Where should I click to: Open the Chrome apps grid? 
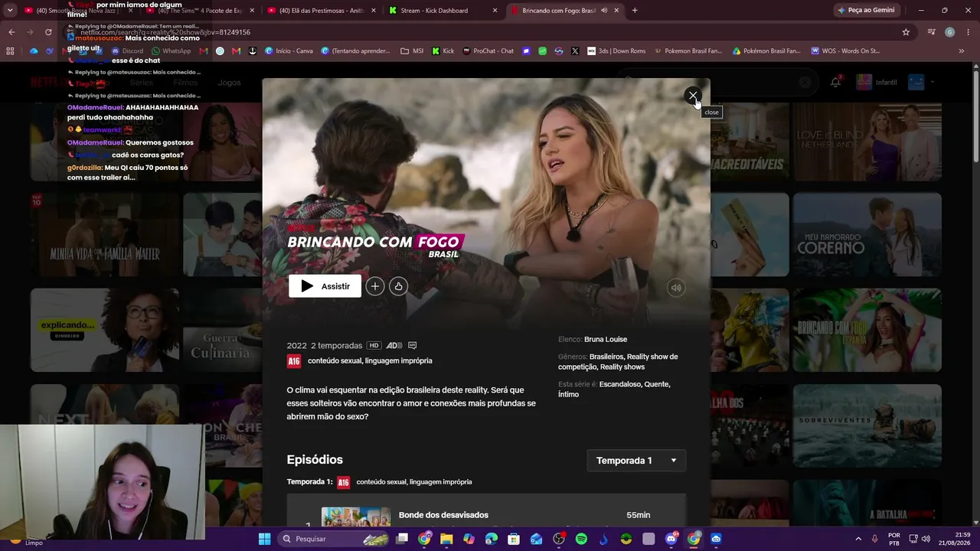tap(10, 51)
